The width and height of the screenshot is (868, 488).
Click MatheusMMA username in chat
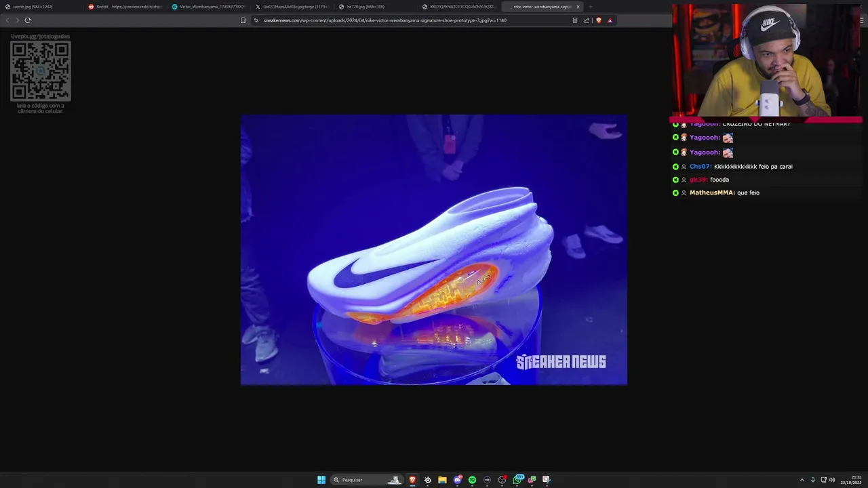click(712, 193)
